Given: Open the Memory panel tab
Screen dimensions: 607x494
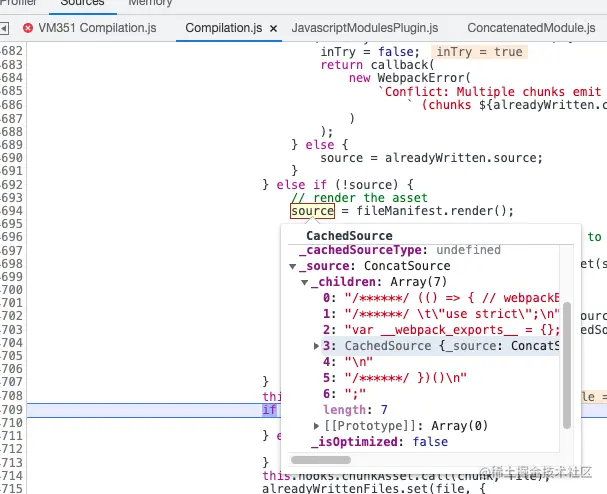Looking at the screenshot, I should [x=150, y=3].
